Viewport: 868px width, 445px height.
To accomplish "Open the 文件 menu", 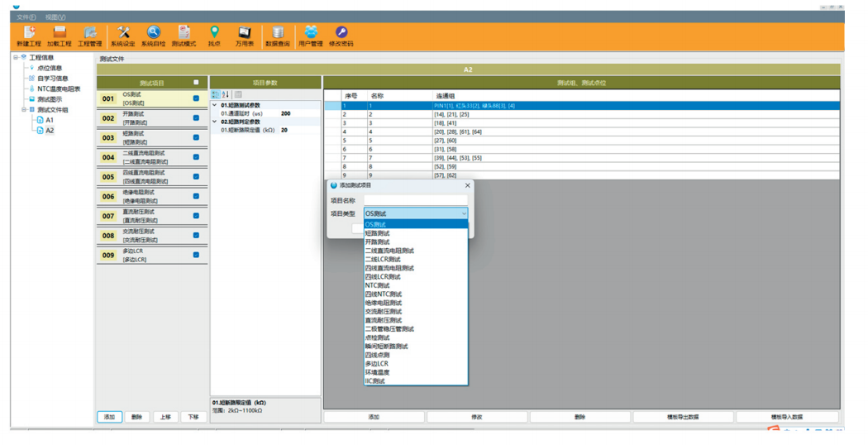I will coord(26,17).
